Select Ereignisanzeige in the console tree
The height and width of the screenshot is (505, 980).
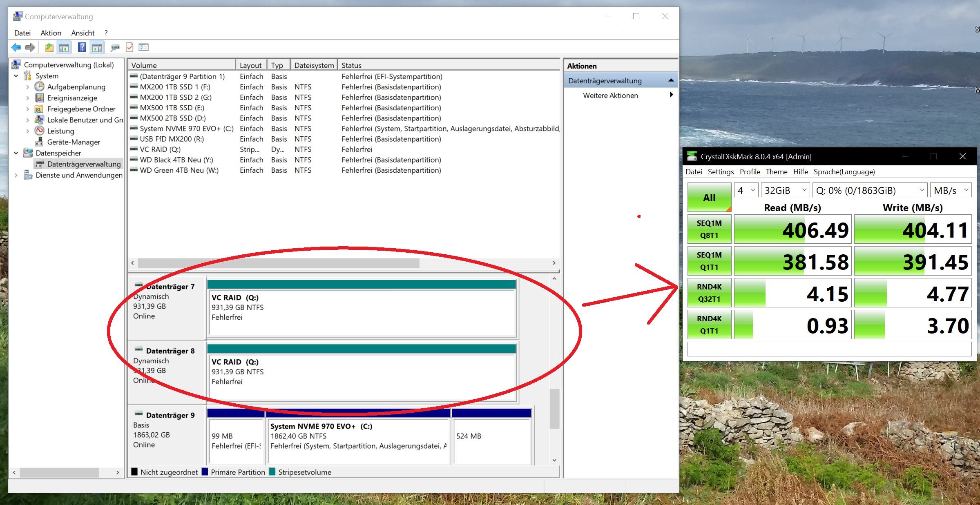click(72, 98)
